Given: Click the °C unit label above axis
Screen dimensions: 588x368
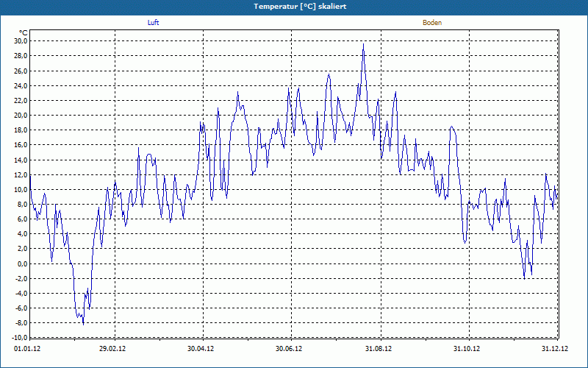Looking at the screenshot, I should click(x=23, y=32).
